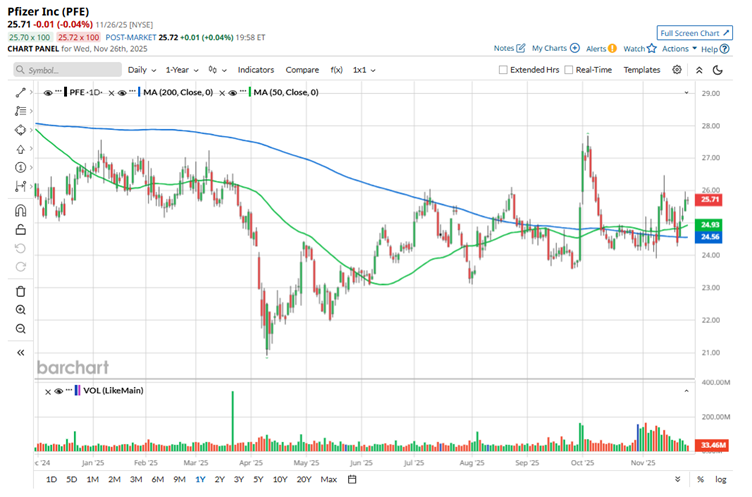The image size is (752, 497).
Task: Open Alerts bell indicator
Action: [x=612, y=48]
